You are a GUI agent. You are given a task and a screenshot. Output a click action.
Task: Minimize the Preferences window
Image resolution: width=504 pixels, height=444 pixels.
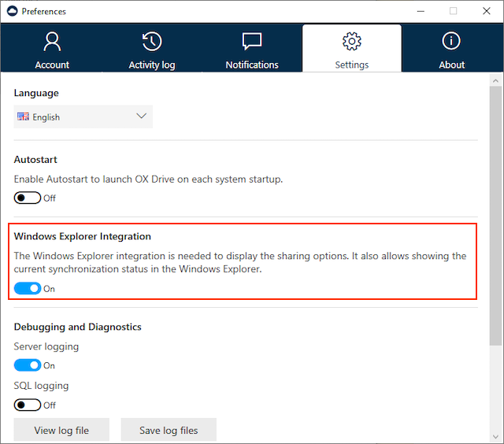[x=421, y=11]
